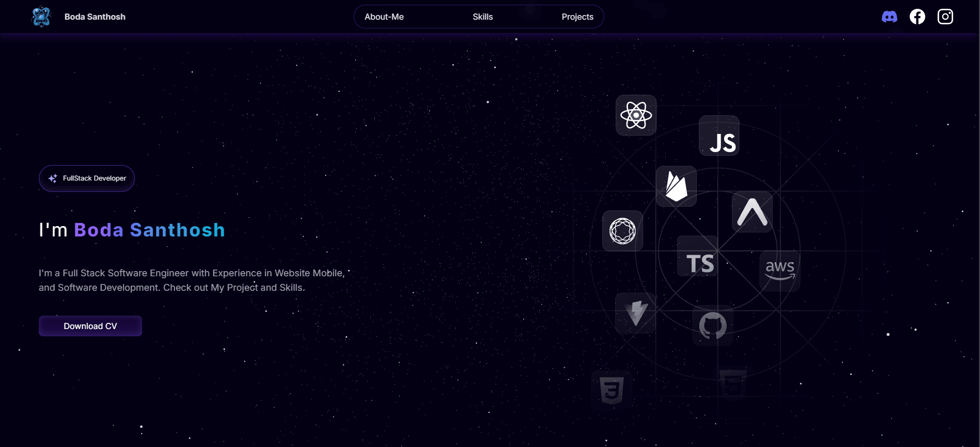This screenshot has height=447, width=980.
Task: Click the Vite lightning icon
Action: pos(636,313)
